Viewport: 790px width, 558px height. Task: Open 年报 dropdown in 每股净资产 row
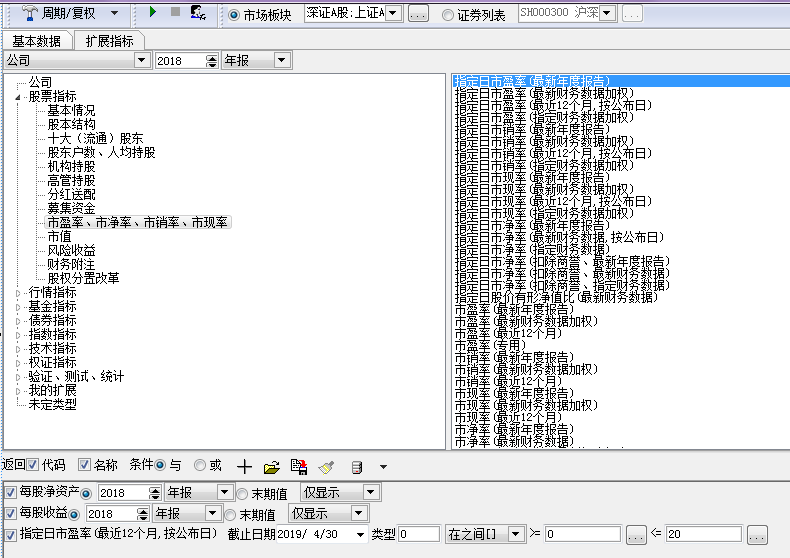[224, 492]
